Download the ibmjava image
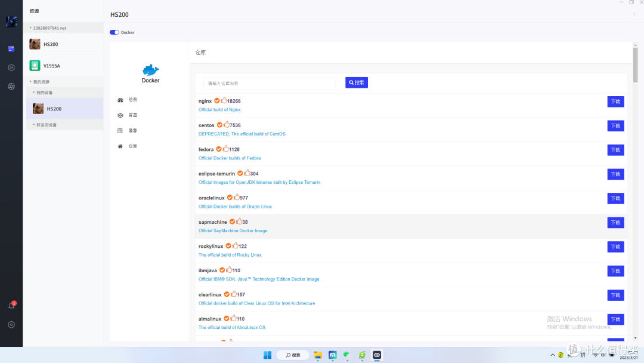The width and height of the screenshot is (644, 363). 615,271
